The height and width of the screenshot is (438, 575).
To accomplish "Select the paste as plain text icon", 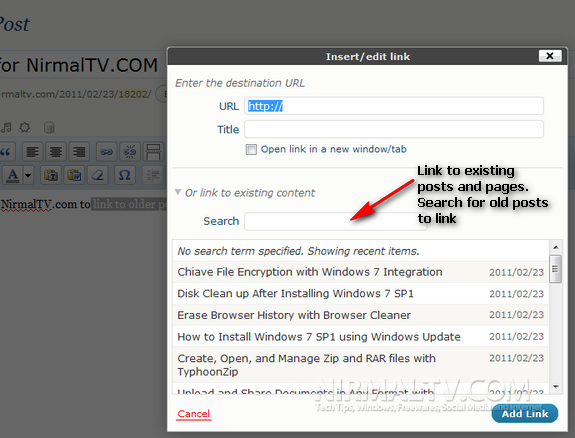I will [x=51, y=175].
